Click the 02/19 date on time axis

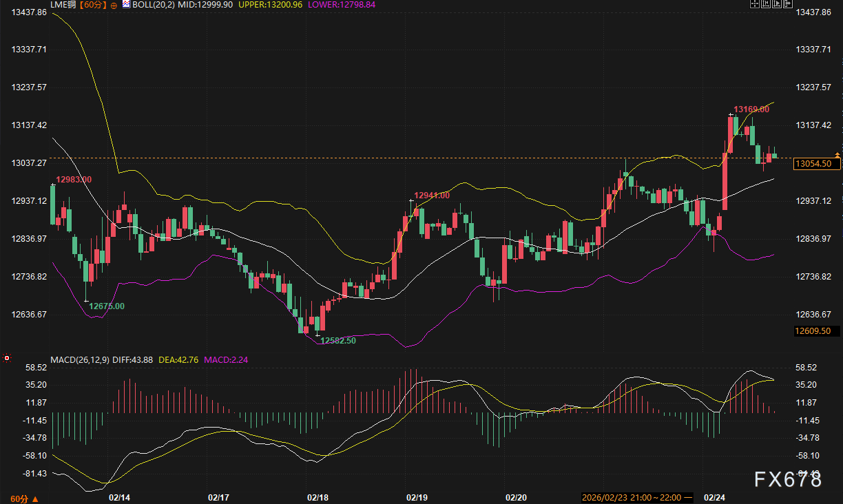pos(417,497)
